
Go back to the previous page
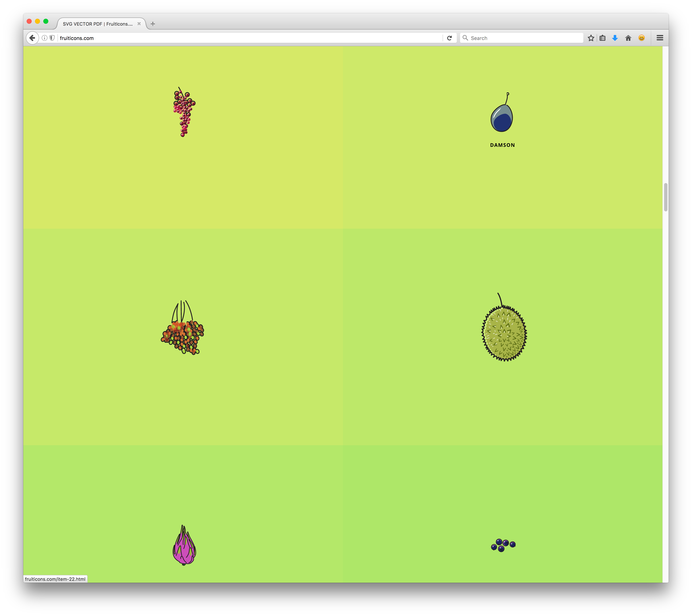[x=32, y=38]
